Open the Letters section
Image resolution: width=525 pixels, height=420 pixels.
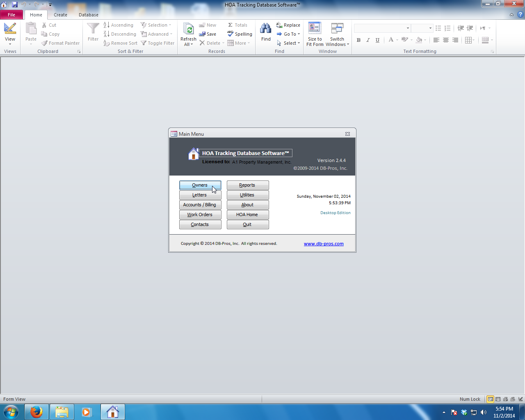click(x=200, y=195)
